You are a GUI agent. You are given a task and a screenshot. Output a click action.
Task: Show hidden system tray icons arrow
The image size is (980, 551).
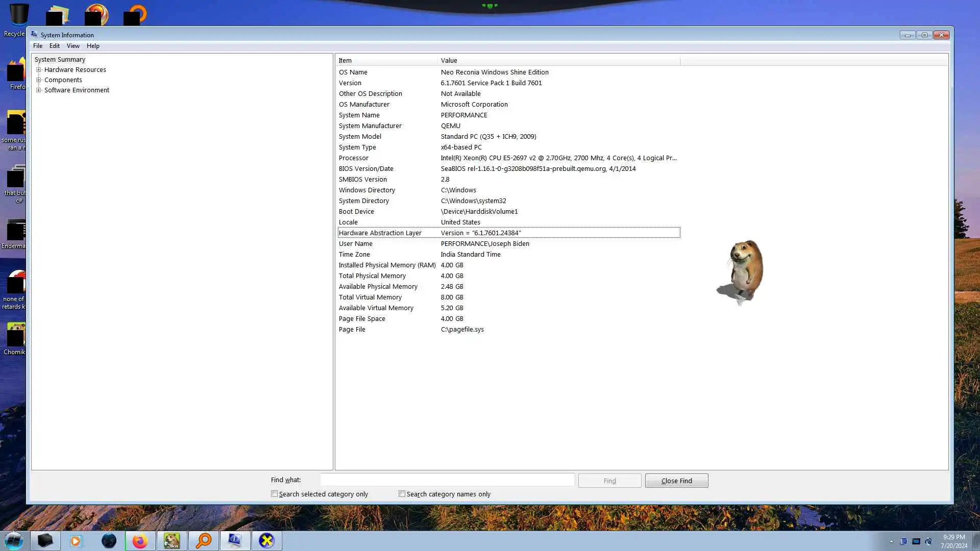pos(891,541)
